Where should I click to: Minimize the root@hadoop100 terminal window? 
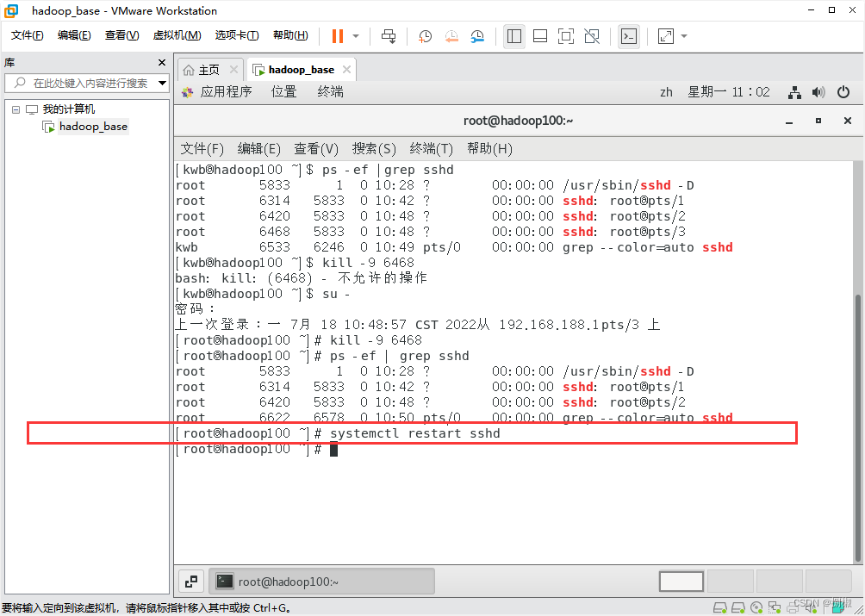(x=789, y=121)
